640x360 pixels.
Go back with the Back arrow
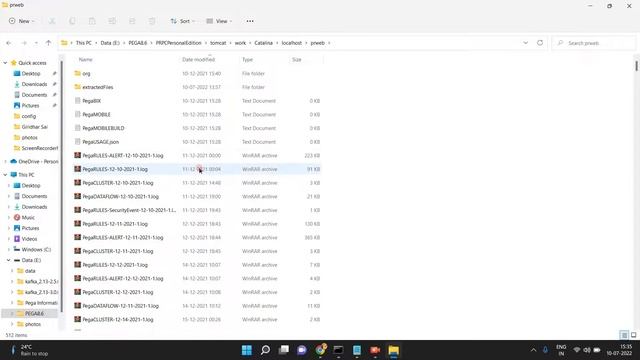tap(9, 43)
